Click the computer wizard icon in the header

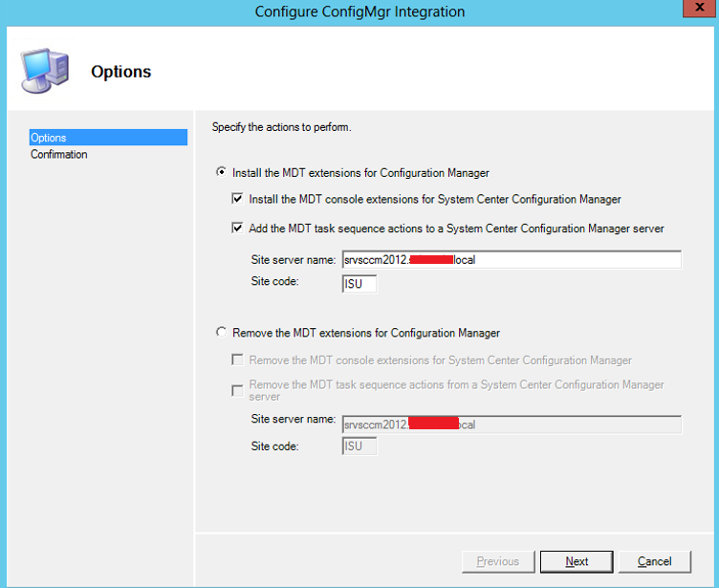point(45,71)
